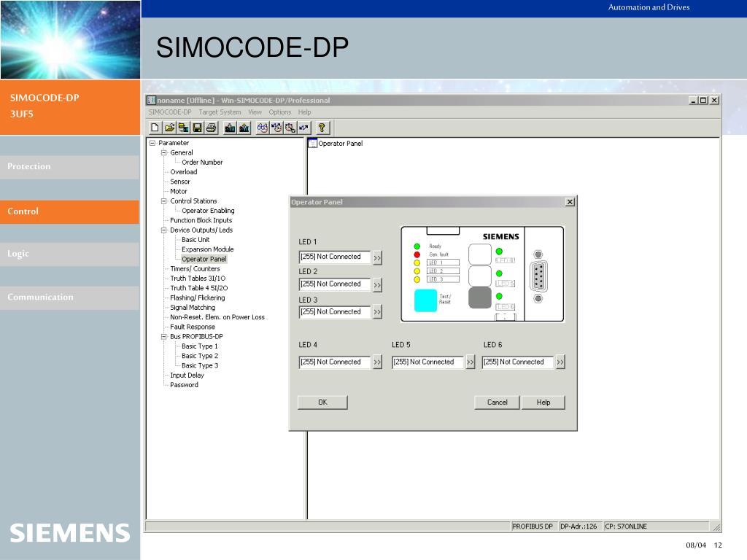Click the LED 2 Not Connected field

coord(334,284)
